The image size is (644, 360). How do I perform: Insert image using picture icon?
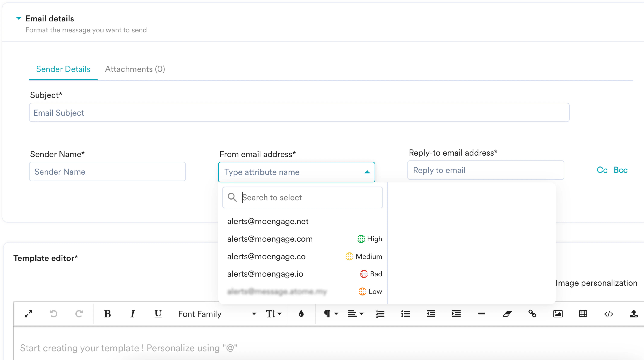(x=558, y=314)
